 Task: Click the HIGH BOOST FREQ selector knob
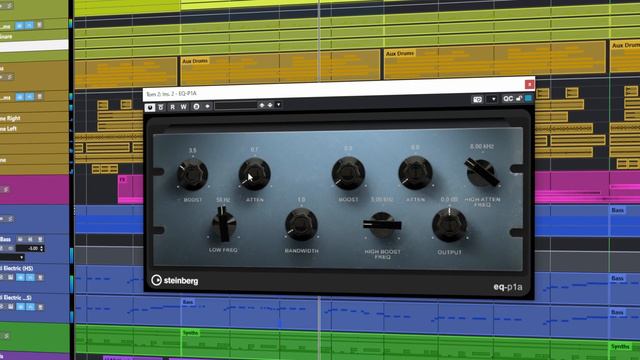382,225
